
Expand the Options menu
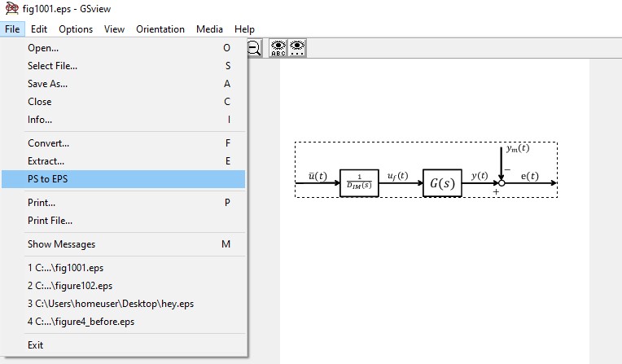point(76,29)
